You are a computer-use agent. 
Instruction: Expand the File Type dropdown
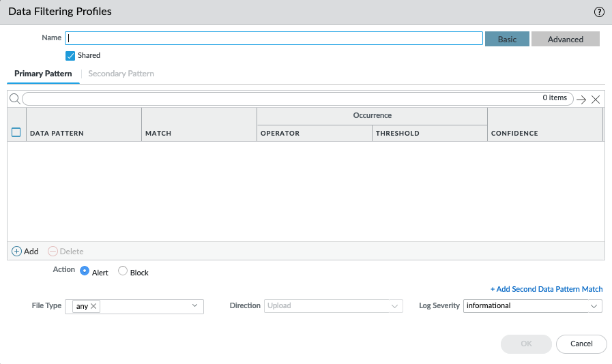pyautogui.click(x=194, y=306)
